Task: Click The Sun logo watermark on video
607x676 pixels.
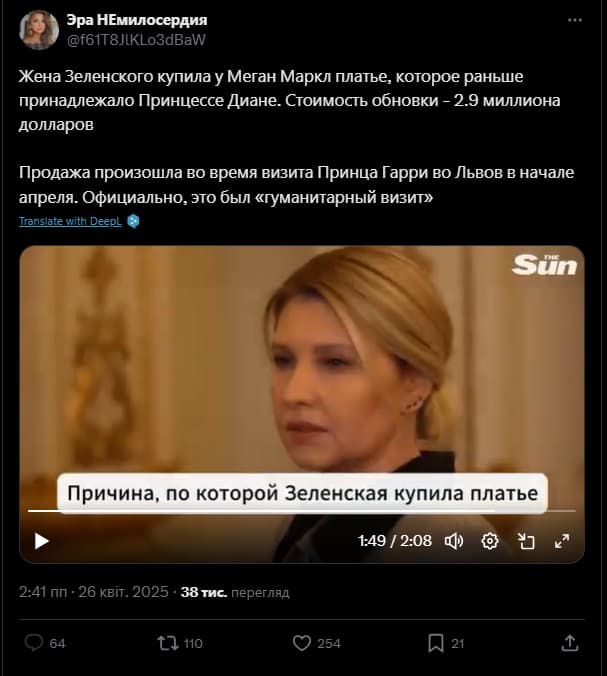Action: click(x=544, y=265)
